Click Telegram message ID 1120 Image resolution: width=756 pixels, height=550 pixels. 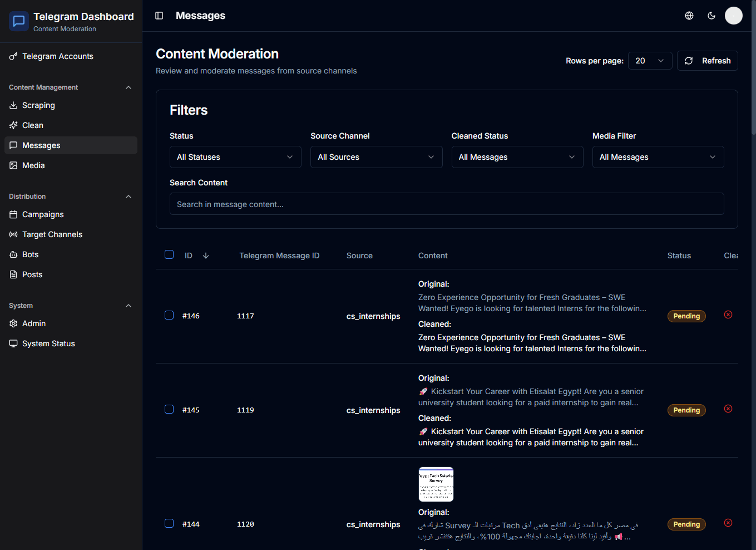click(245, 524)
